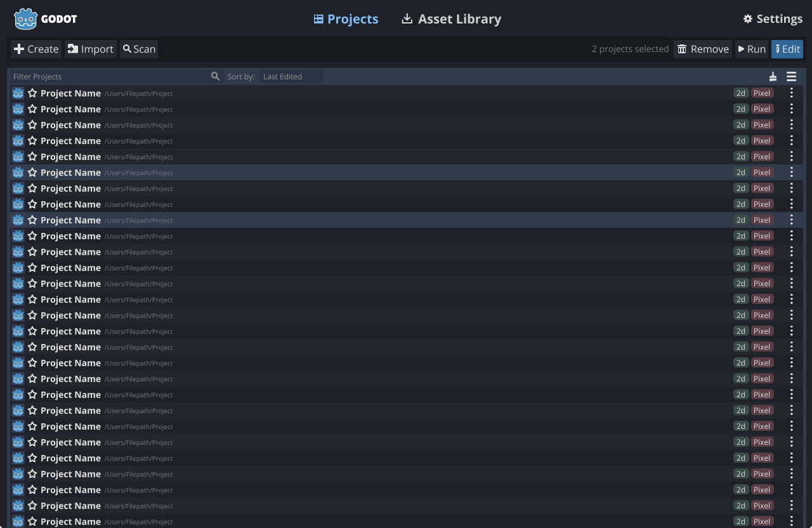Click the magnifier icon in the filter field
812x528 pixels.
pos(215,76)
